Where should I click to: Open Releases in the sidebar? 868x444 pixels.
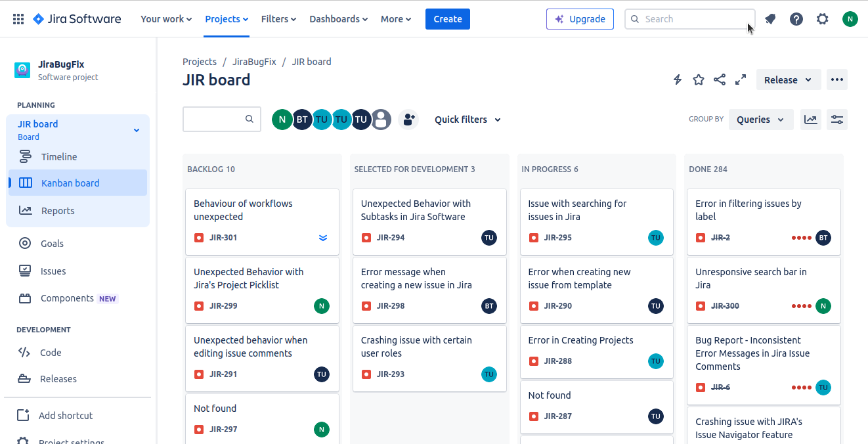pos(77,379)
